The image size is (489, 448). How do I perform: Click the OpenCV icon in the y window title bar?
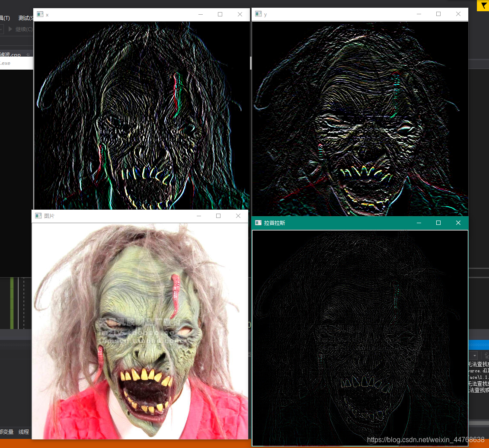point(258,14)
